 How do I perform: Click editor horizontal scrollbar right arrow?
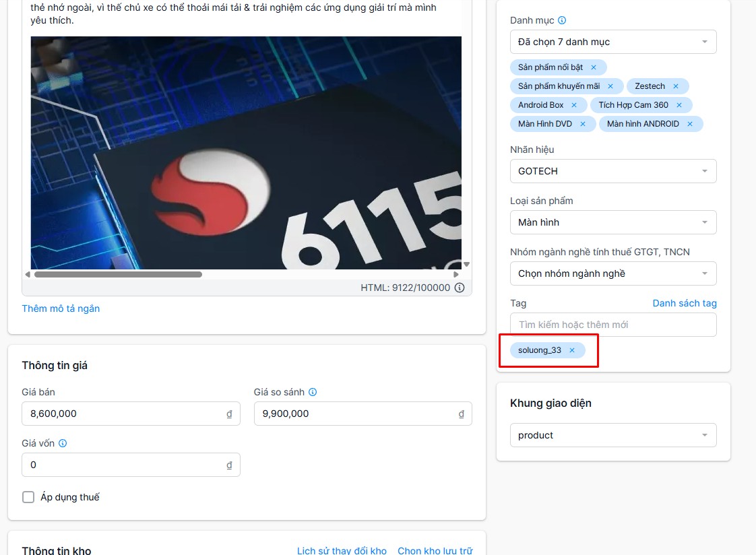pyautogui.click(x=456, y=275)
